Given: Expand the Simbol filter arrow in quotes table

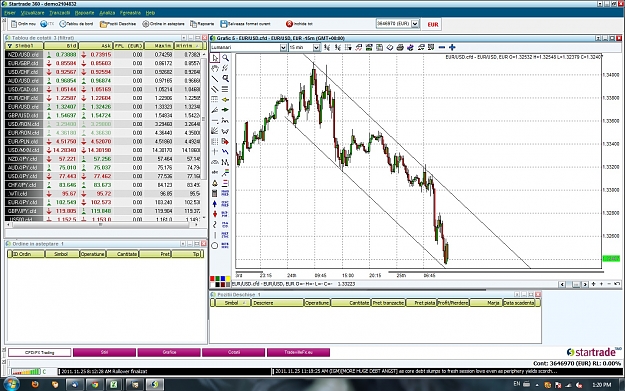Looking at the screenshot, I should (10, 46).
